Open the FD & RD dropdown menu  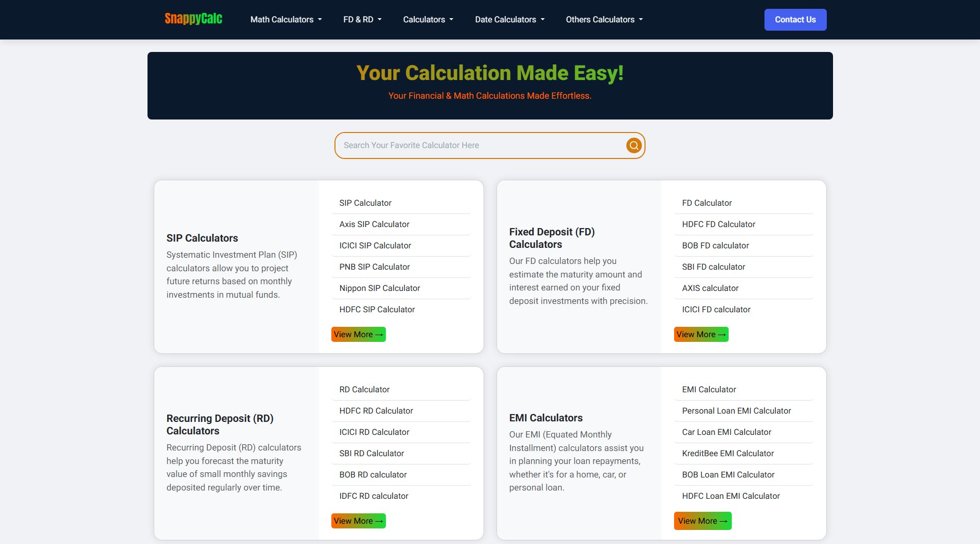362,20
